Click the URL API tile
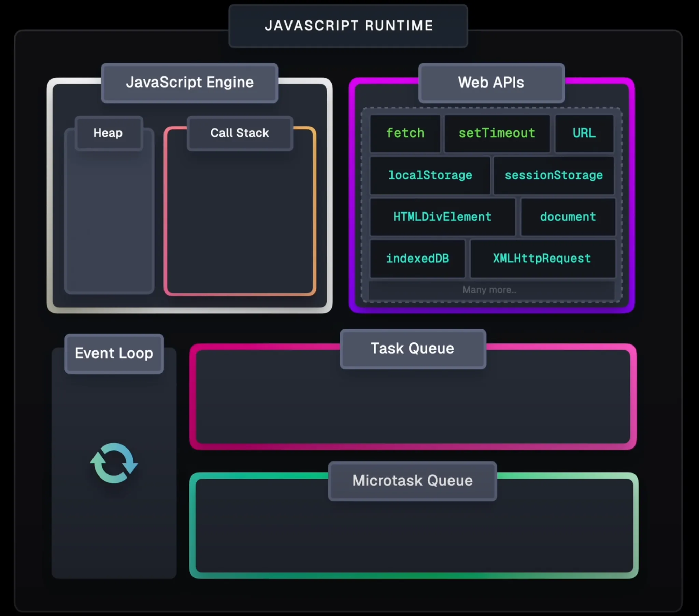 [x=584, y=133]
